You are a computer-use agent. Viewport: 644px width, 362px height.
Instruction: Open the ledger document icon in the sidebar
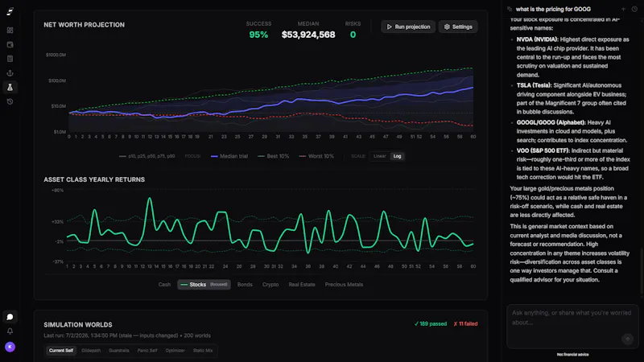tap(10, 59)
